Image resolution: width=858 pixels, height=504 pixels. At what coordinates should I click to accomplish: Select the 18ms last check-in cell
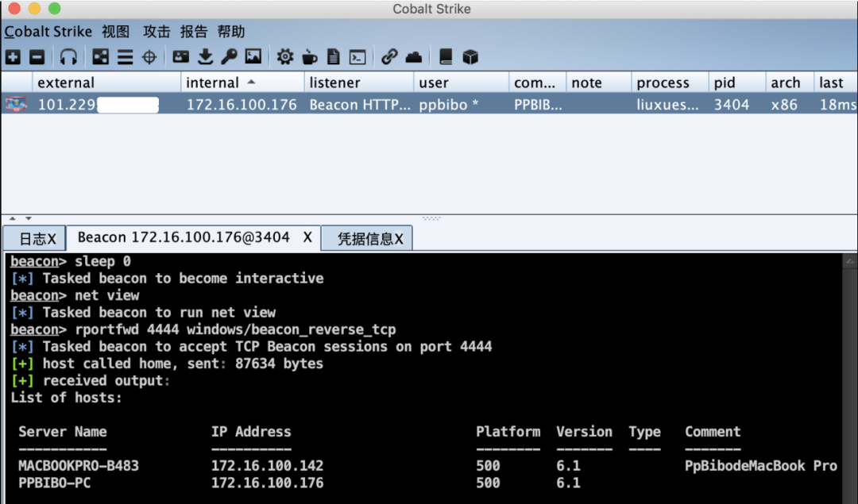836,104
